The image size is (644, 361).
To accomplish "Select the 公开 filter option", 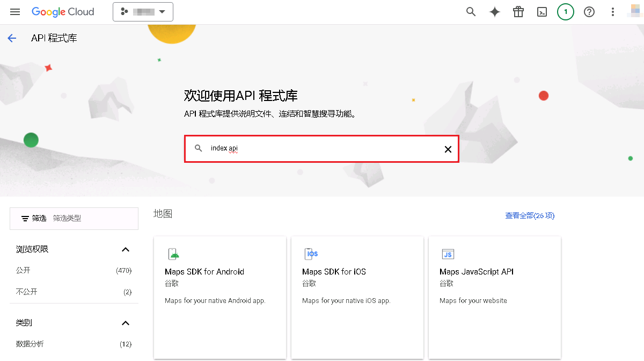I will pyautogui.click(x=23, y=270).
